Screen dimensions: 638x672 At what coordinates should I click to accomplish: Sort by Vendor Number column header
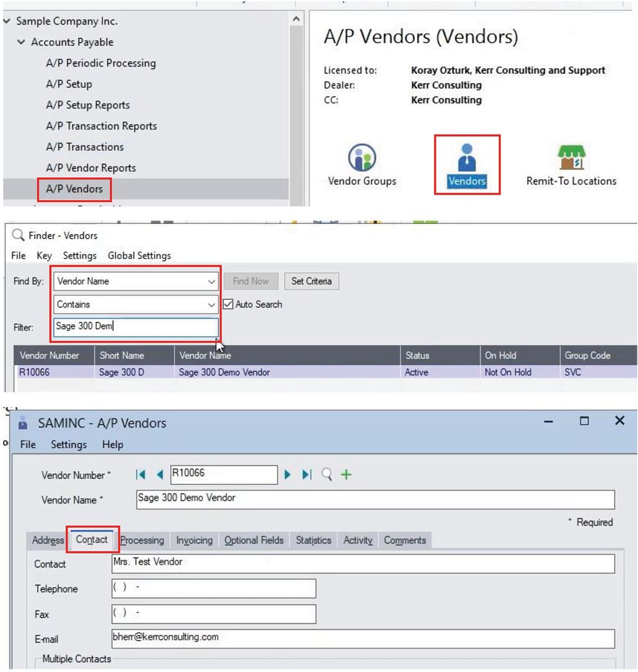(x=54, y=355)
